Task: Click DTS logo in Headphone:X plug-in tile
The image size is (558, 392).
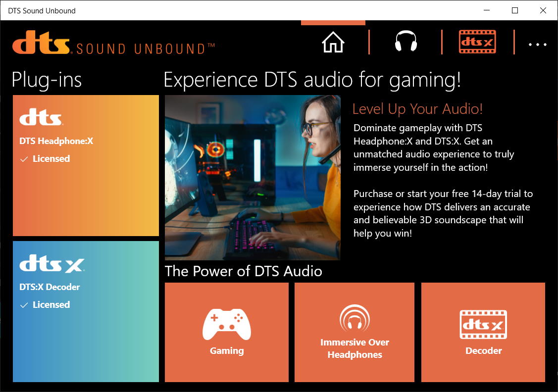Action: point(41,119)
